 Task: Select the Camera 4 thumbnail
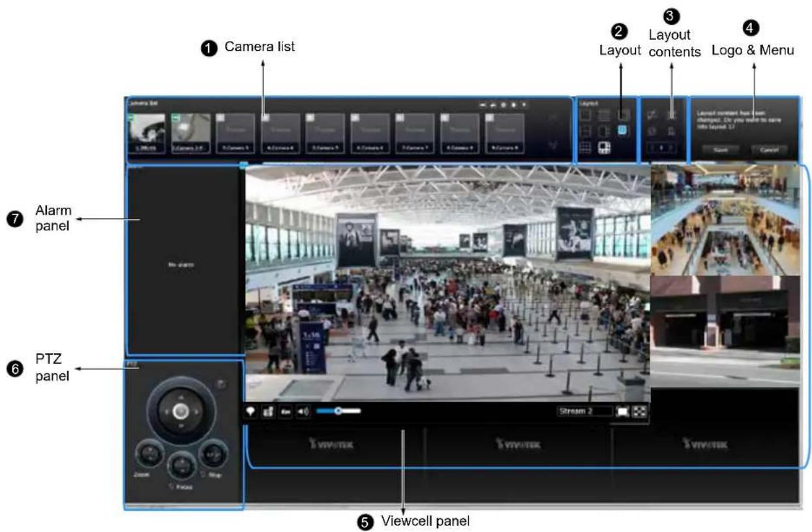tap(280, 133)
